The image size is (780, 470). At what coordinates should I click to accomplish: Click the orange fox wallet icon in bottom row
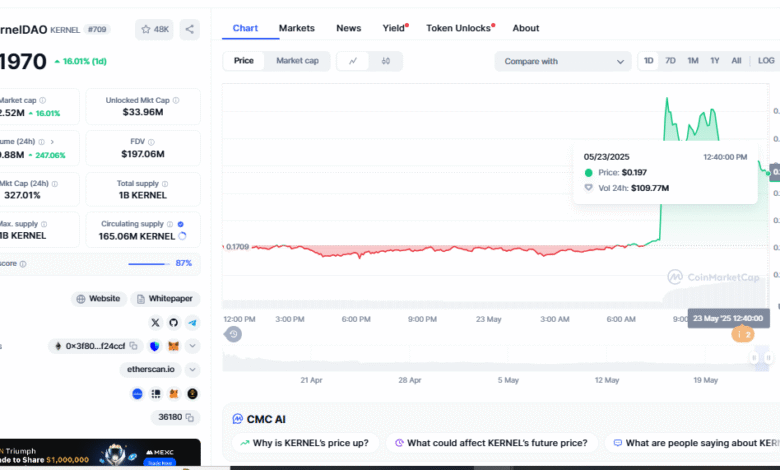coord(174,394)
